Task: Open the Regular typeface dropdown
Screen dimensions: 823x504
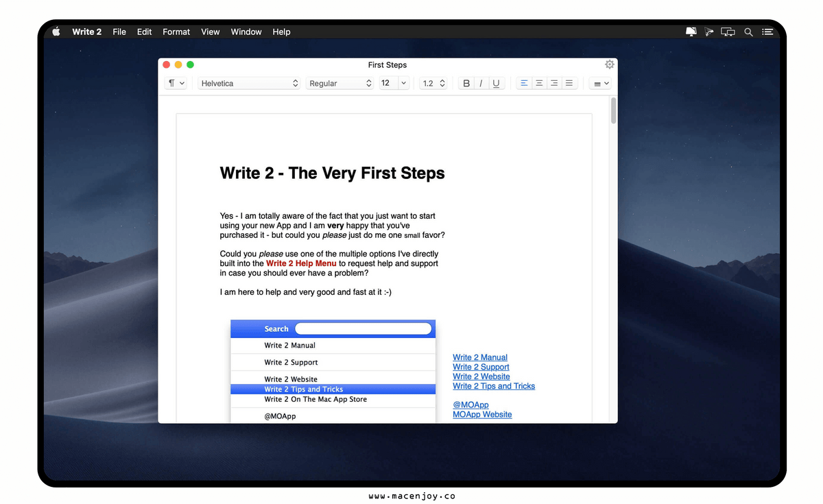Action: tap(339, 83)
